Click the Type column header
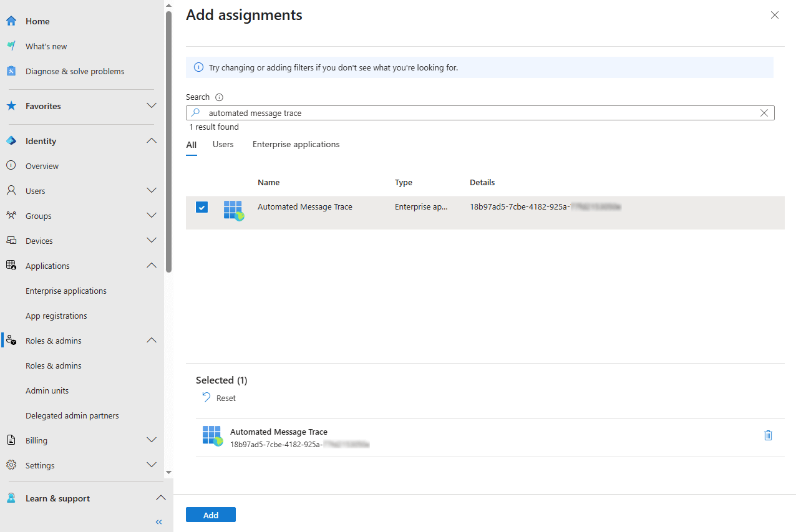 [404, 183]
